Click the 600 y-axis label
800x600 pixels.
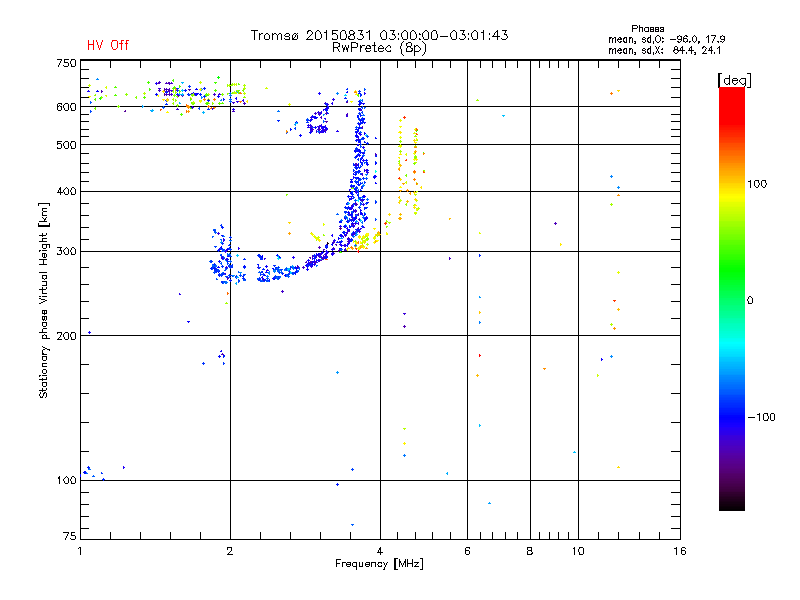point(66,107)
